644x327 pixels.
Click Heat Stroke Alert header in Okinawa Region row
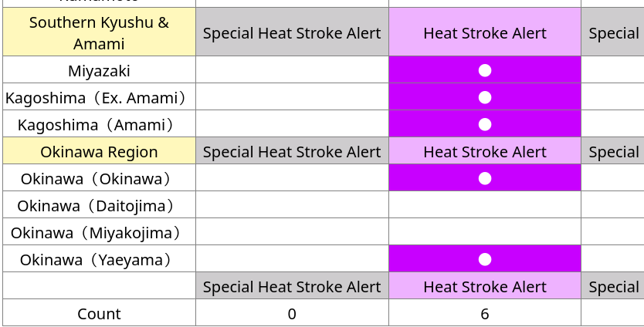click(x=485, y=151)
